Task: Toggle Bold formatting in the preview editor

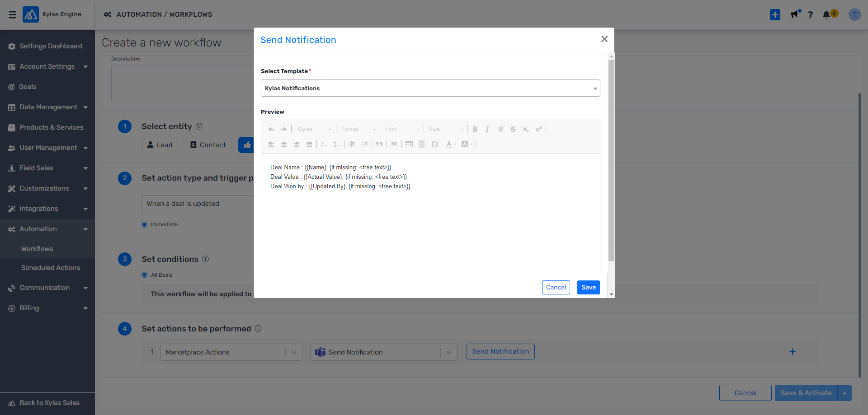Action: [x=475, y=129]
